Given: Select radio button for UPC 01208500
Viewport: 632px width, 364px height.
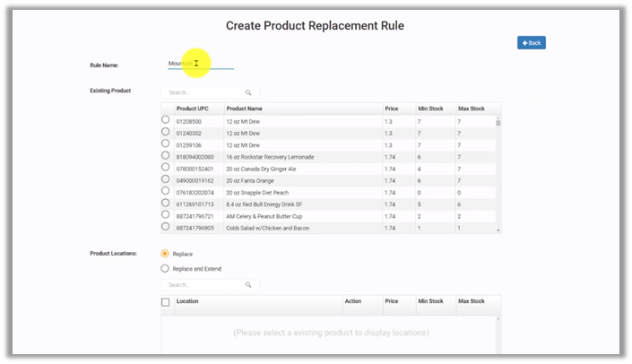Looking at the screenshot, I should click(165, 120).
